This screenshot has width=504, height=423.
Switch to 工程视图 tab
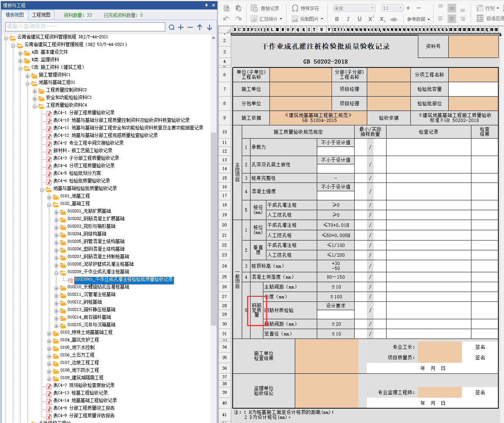click(41, 15)
